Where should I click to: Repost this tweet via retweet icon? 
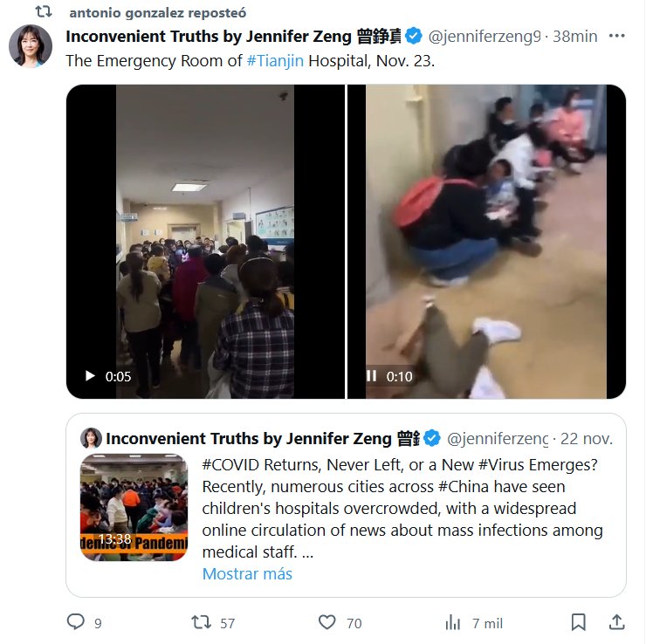point(201,622)
